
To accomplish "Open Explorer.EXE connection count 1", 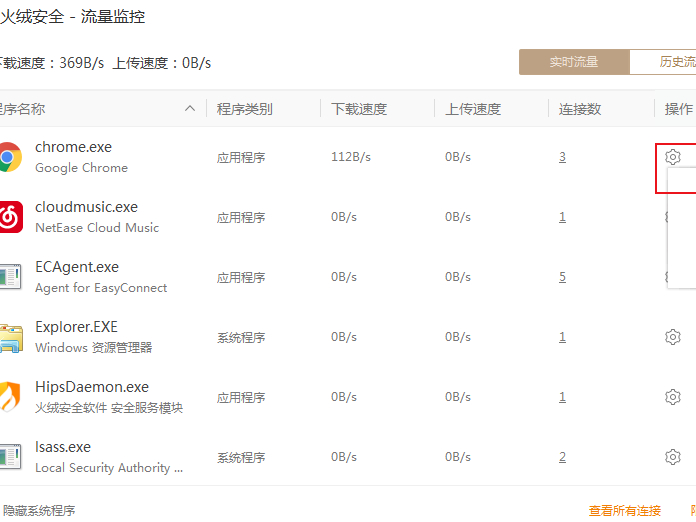I will click(562, 337).
